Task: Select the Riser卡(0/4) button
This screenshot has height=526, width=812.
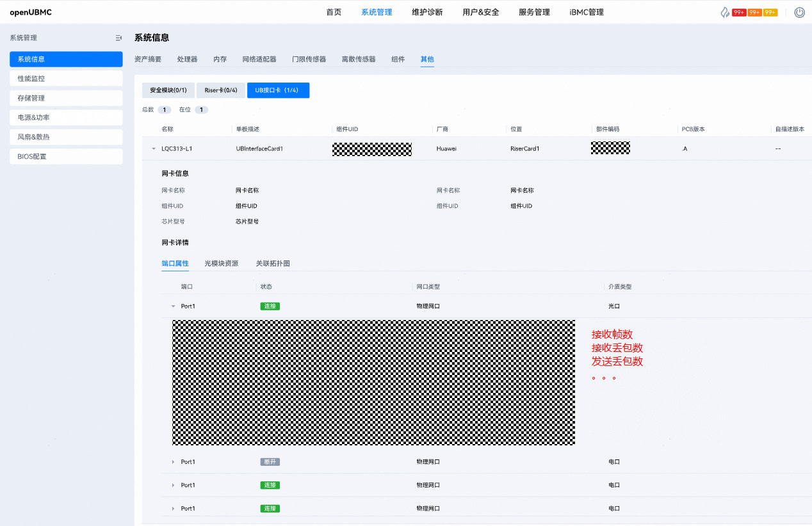Action: click(x=221, y=90)
